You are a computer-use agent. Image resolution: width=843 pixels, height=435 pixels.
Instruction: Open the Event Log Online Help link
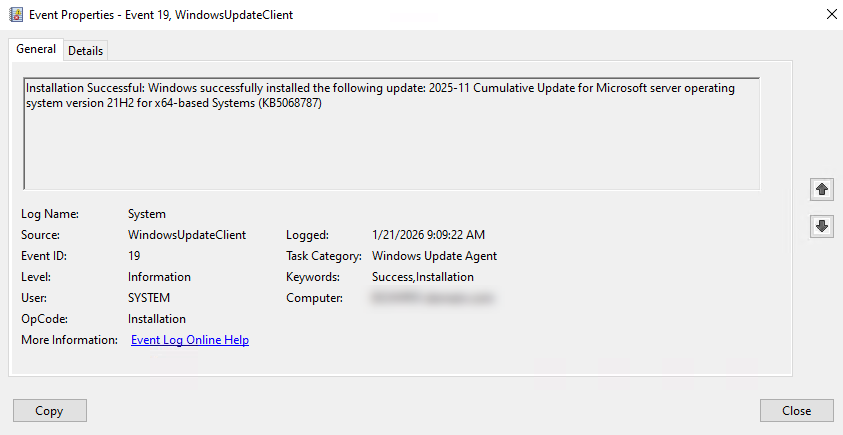pyautogui.click(x=190, y=340)
